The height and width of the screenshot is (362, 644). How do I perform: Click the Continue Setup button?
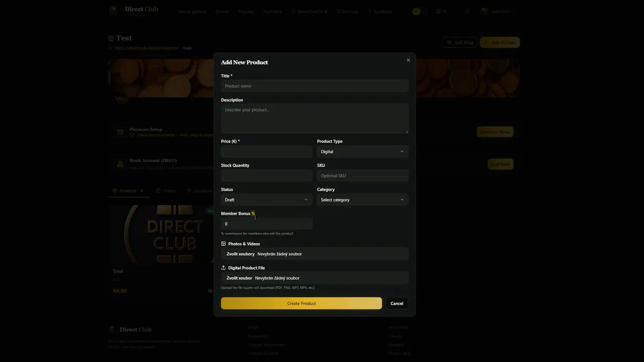495,132
